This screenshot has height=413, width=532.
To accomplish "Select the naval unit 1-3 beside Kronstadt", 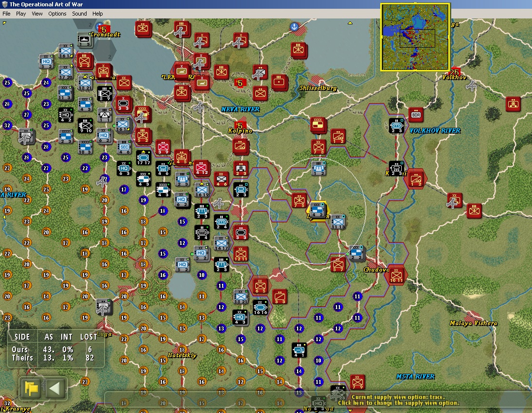I will (85, 40).
